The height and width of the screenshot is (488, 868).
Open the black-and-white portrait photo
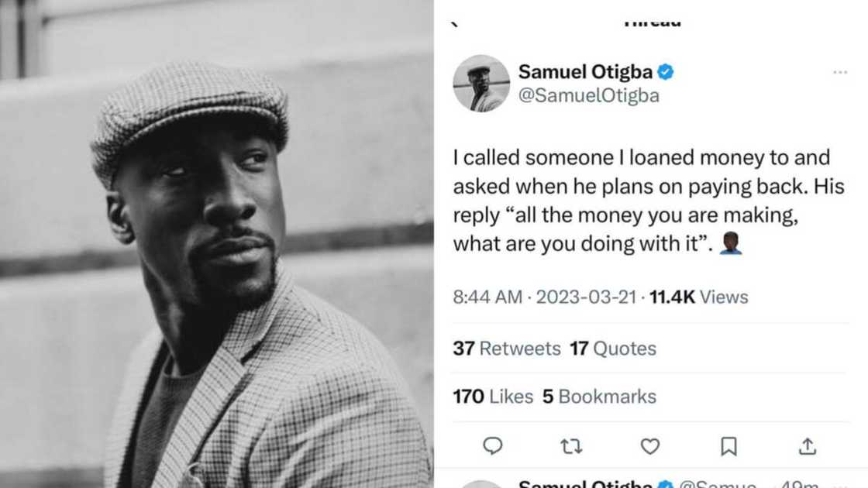click(217, 244)
